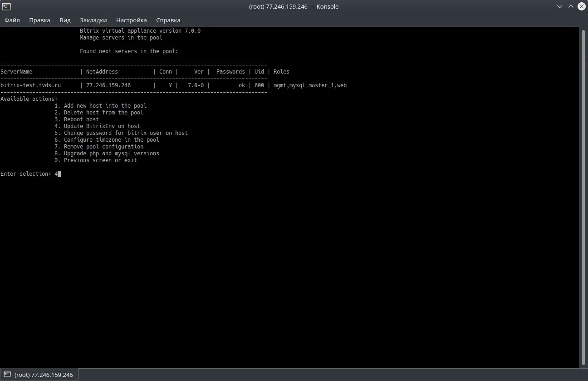Click the option Update BitrixEnv on host
Viewport: 588px width, 381px height.
[x=97, y=126]
